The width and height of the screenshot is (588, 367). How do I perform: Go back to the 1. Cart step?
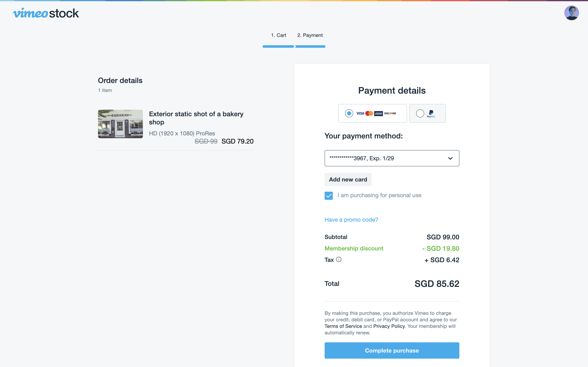tap(278, 35)
